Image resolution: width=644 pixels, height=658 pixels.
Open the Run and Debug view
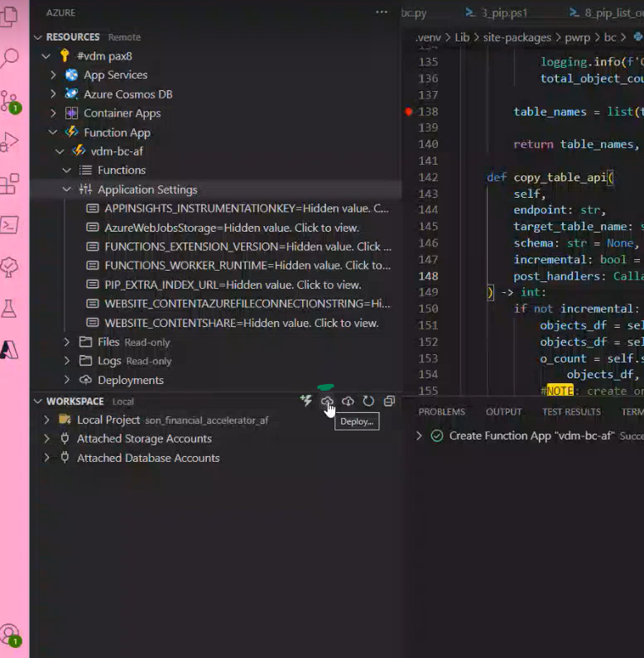tap(10, 142)
